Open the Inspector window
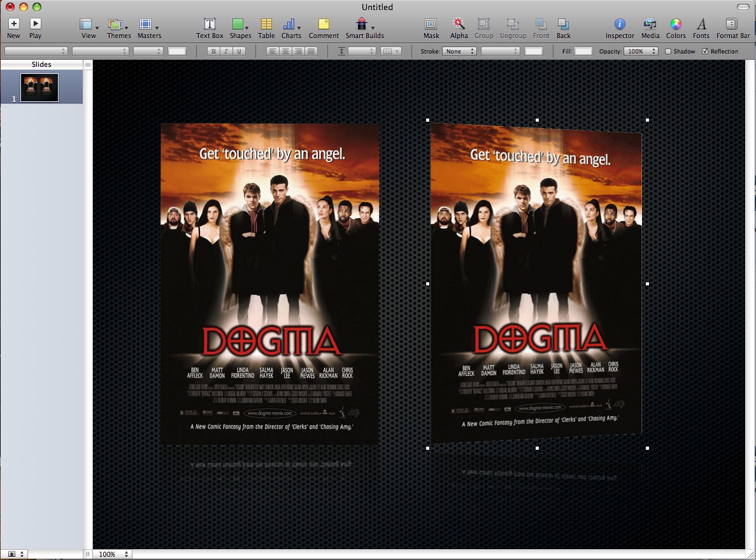 (x=620, y=29)
